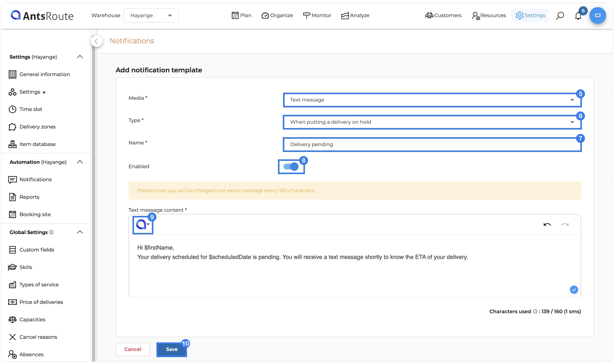Open Reports from the sidebar
Screen dimensions: 614x364
(x=30, y=197)
